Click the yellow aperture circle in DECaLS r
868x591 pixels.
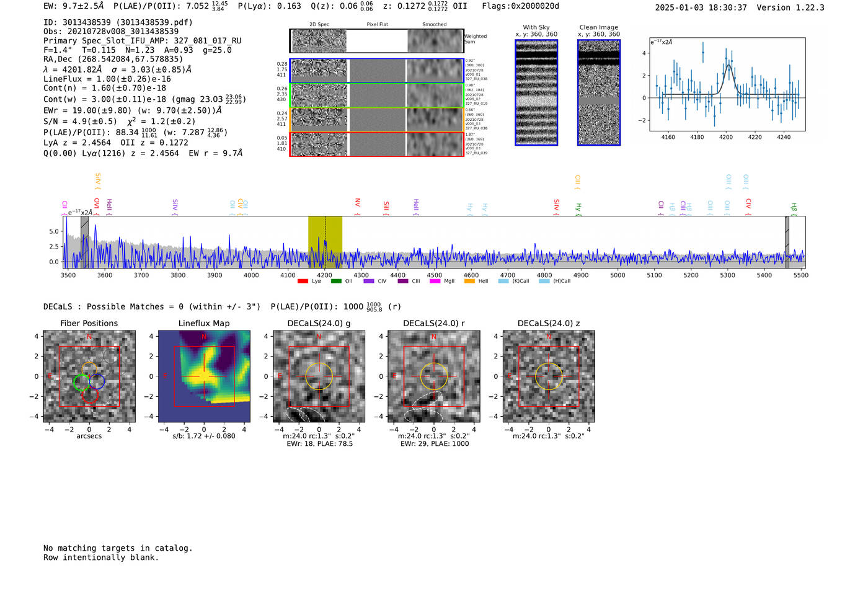coord(434,376)
